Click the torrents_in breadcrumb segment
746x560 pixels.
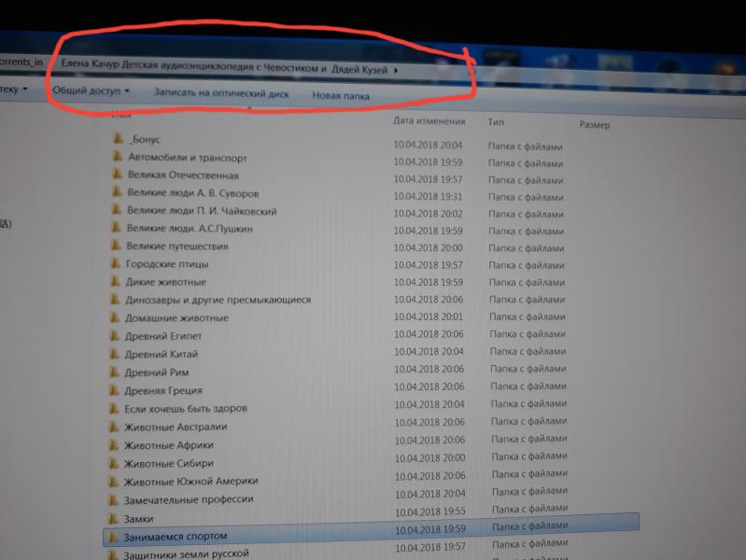click(x=21, y=62)
